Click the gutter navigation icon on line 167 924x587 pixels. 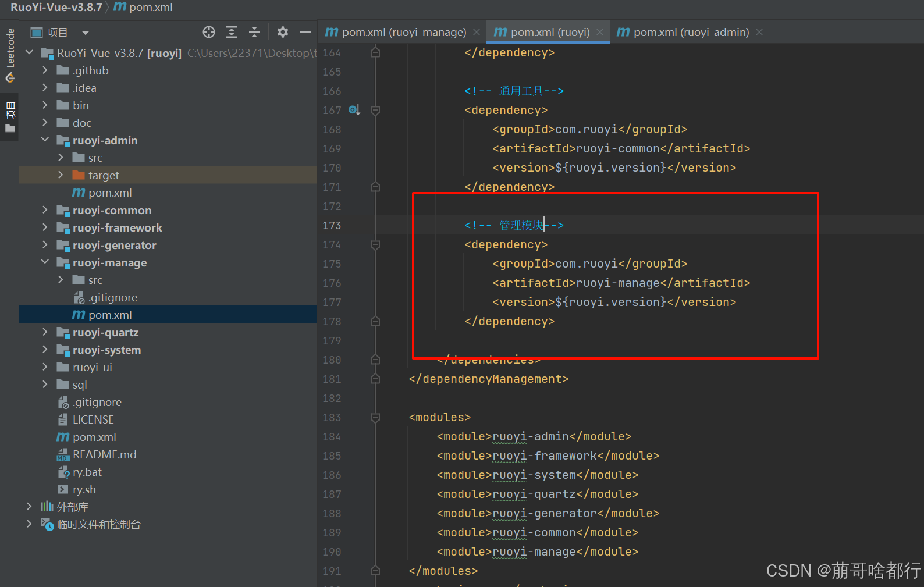[354, 110]
